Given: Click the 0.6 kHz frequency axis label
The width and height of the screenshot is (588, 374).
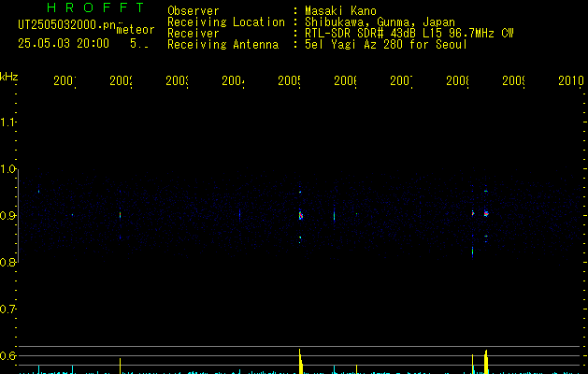Looking at the screenshot, I should (7, 355).
